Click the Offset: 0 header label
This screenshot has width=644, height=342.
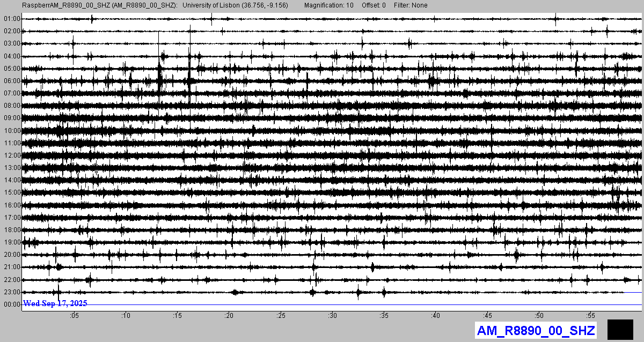click(374, 5)
